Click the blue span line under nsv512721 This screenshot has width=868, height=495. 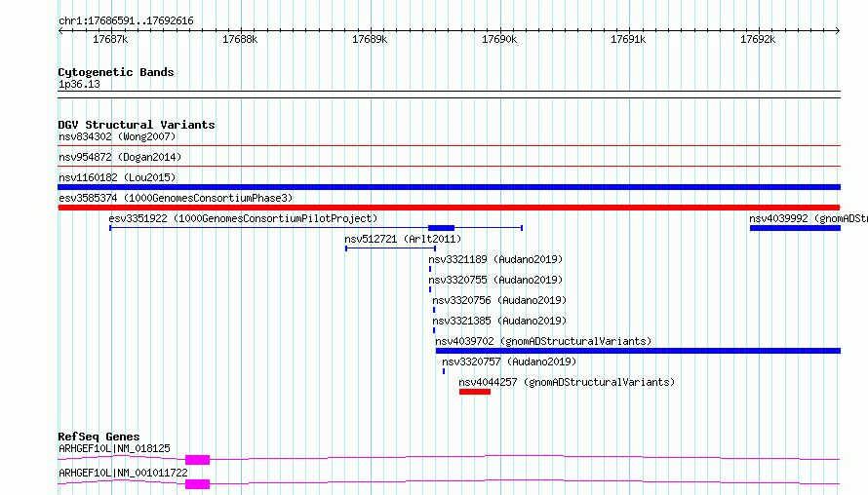point(391,248)
